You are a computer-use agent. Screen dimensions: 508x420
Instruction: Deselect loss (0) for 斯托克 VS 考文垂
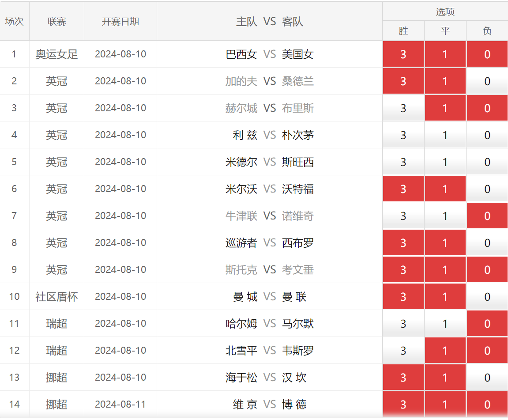pyautogui.click(x=487, y=269)
